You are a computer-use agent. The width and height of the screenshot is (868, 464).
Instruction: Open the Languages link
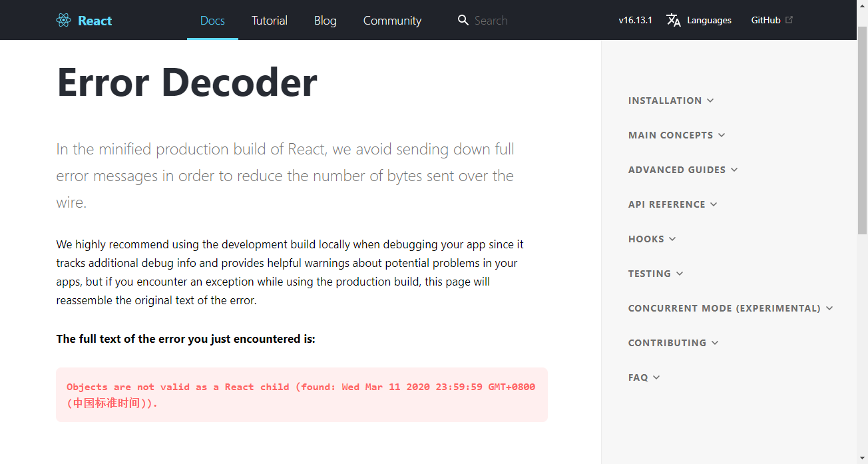pos(709,21)
